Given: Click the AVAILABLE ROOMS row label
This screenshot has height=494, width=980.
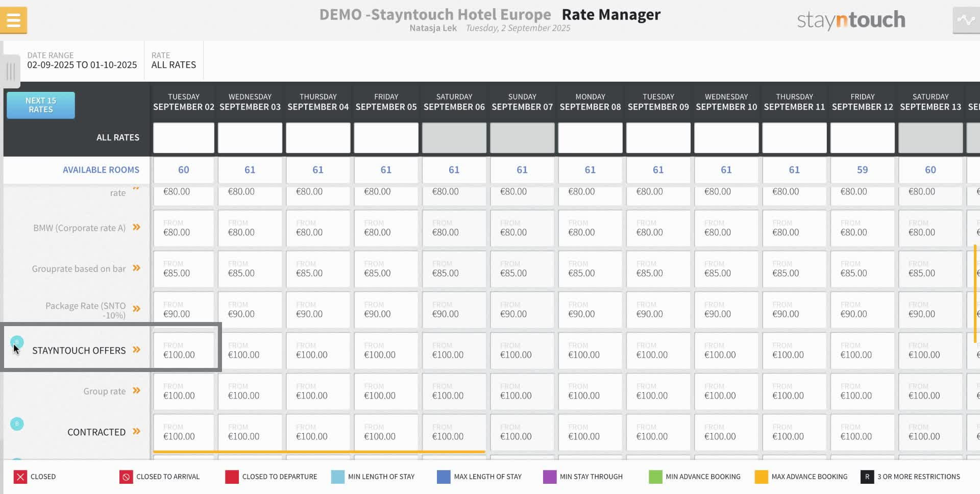Looking at the screenshot, I should pos(101,170).
